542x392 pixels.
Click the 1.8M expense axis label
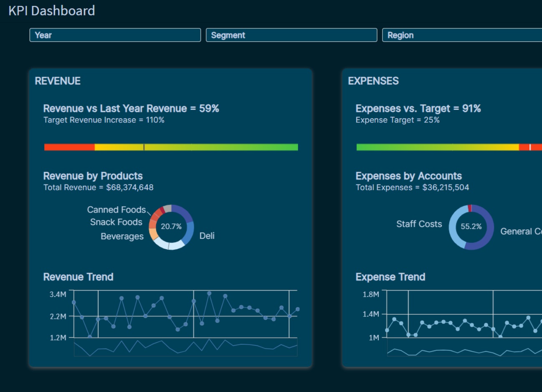pyautogui.click(x=371, y=294)
